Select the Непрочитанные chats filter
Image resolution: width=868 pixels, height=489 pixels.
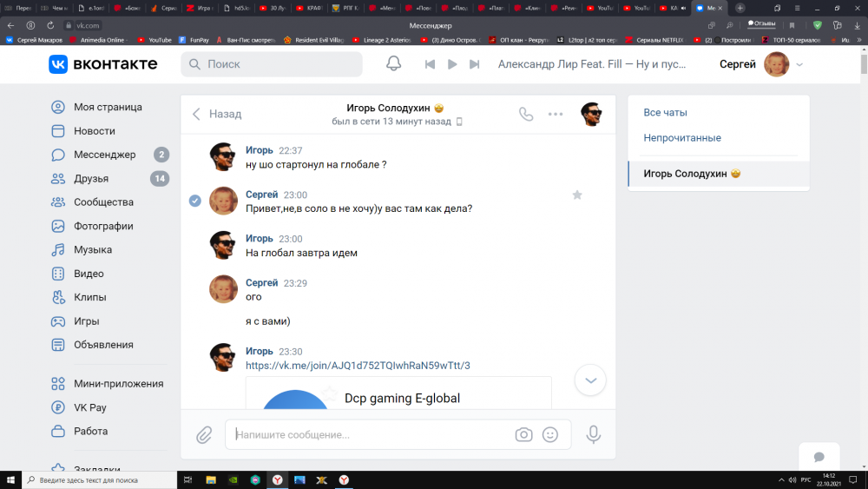[681, 138]
